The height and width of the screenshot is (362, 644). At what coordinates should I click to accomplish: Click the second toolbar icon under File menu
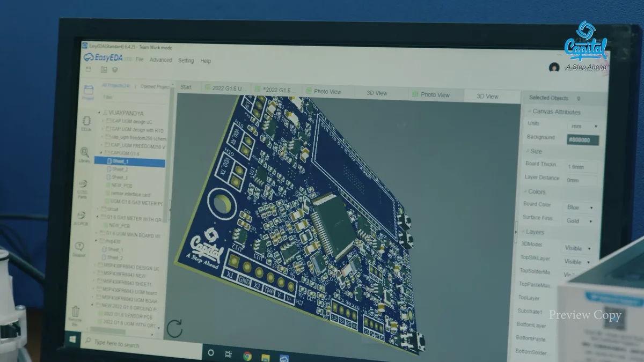(x=104, y=69)
